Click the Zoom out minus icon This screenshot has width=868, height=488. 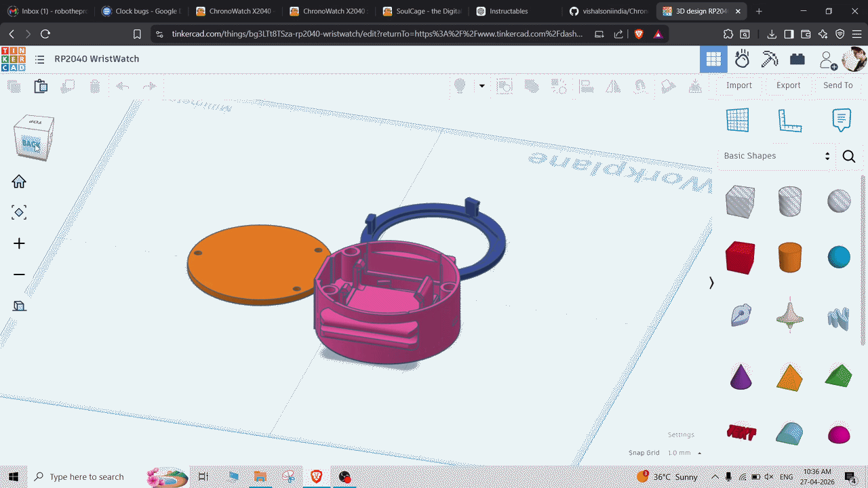19,274
